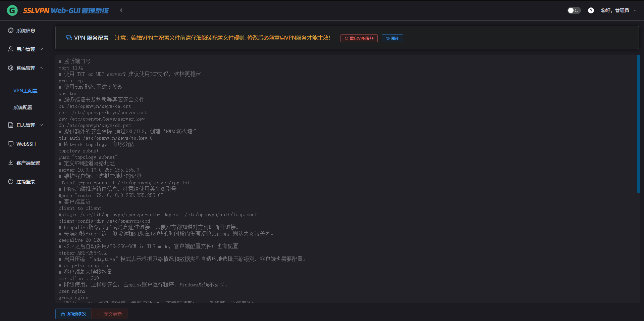Open 客户端配置 download page

(25, 163)
